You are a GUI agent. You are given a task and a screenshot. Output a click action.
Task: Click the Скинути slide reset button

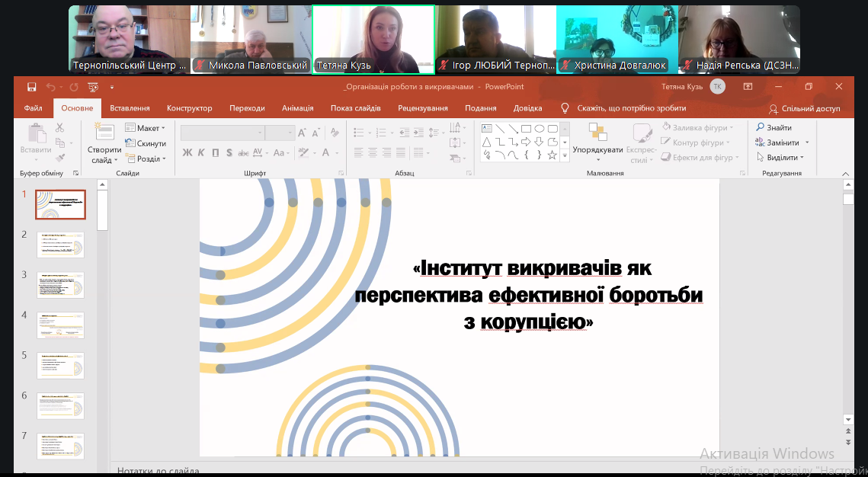click(x=146, y=143)
